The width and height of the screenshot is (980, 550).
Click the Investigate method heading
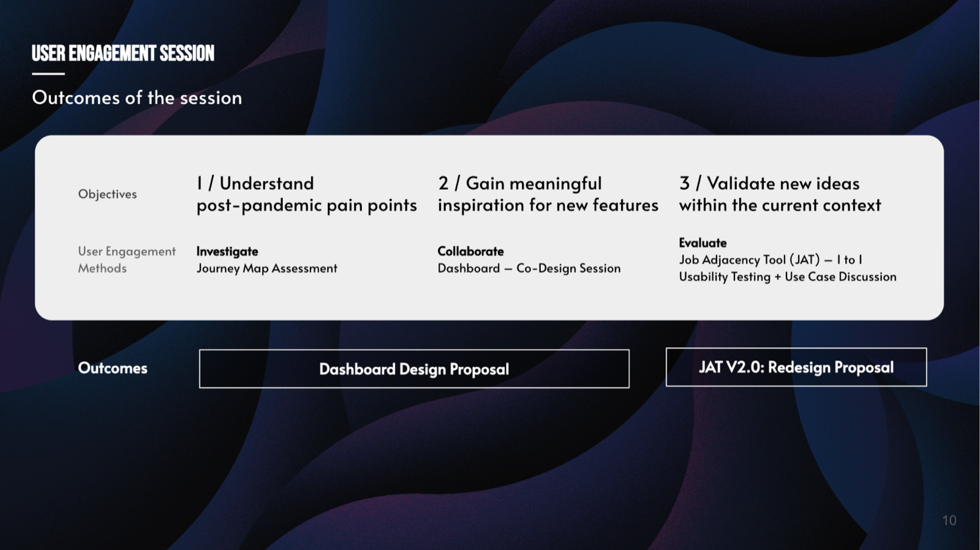pos(227,251)
